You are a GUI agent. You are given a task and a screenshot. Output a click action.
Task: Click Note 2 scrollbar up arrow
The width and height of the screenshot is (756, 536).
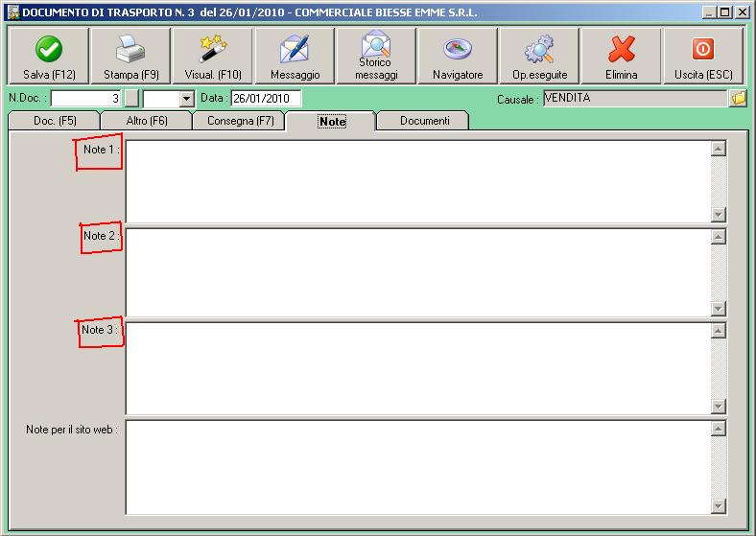coord(719,237)
